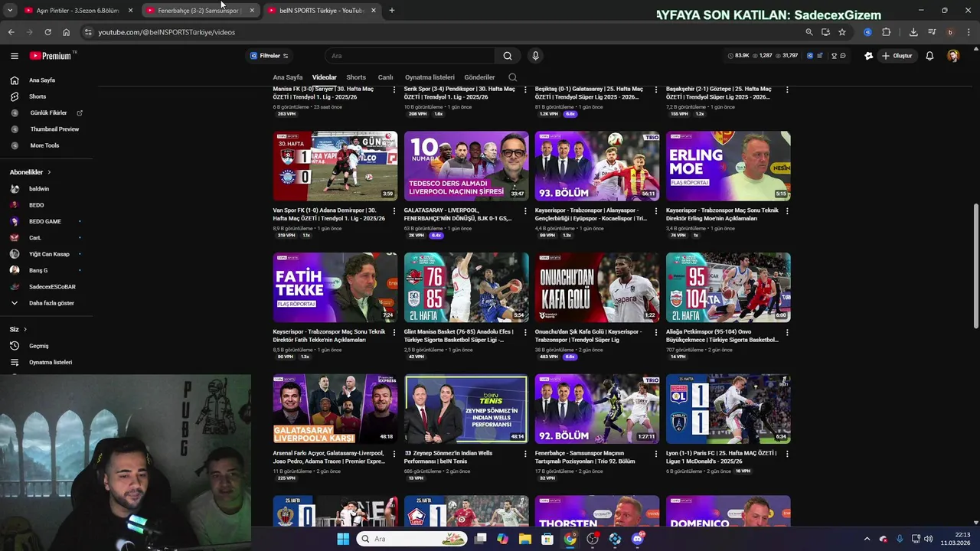This screenshot has height=551, width=980.
Task: Open SadecexESCoBAR subscription
Action: (52, 287)
